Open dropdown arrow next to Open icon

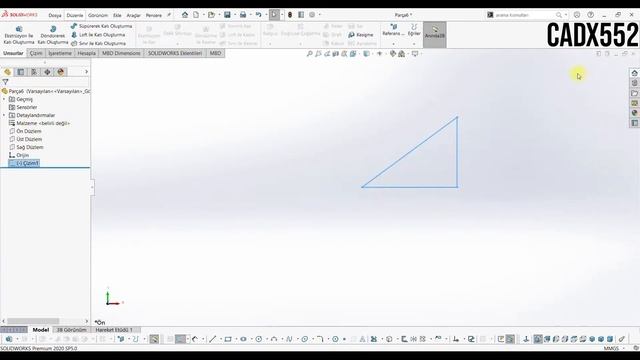[219, 15]
